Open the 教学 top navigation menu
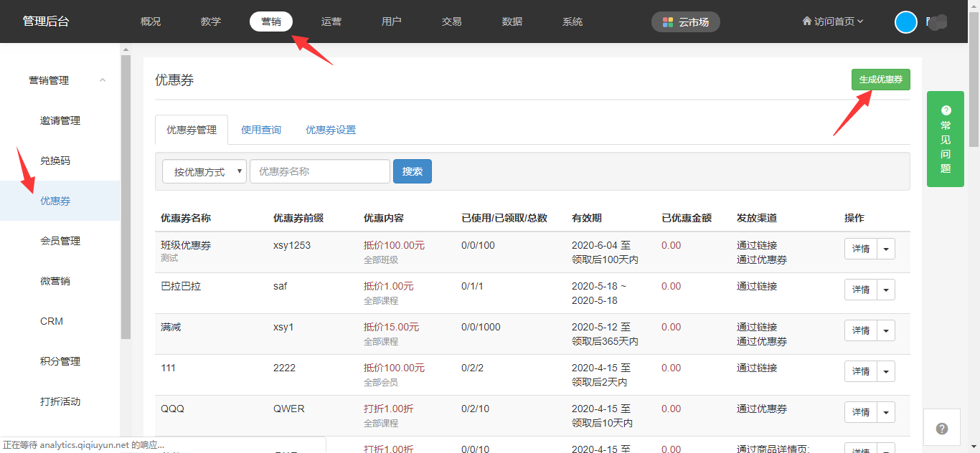This screenshot has width=980, height=453. click(211, 22)
